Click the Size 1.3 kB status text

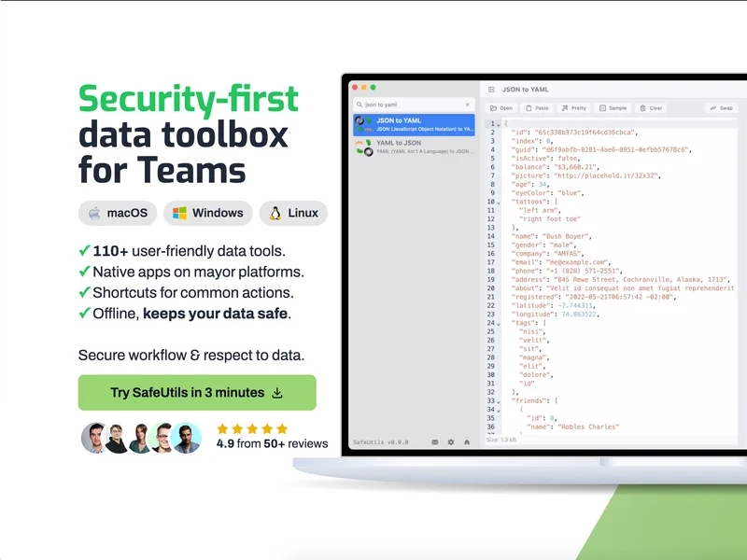click(500, 440)
